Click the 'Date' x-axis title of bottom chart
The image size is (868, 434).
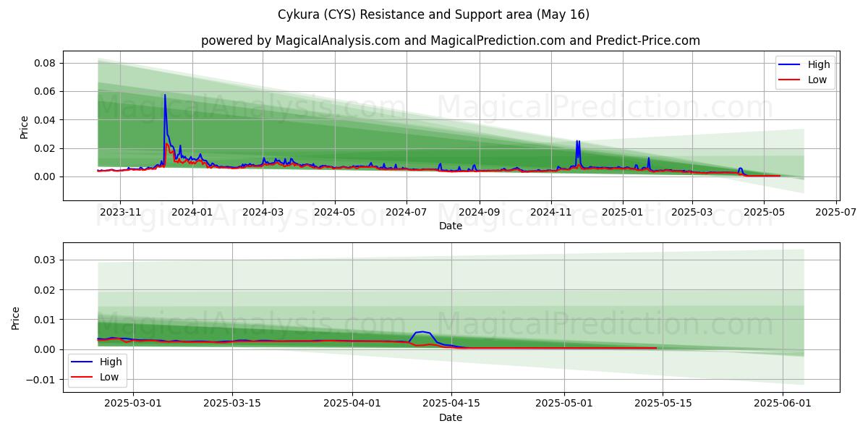pyautogui.click(x=451, y=417)
